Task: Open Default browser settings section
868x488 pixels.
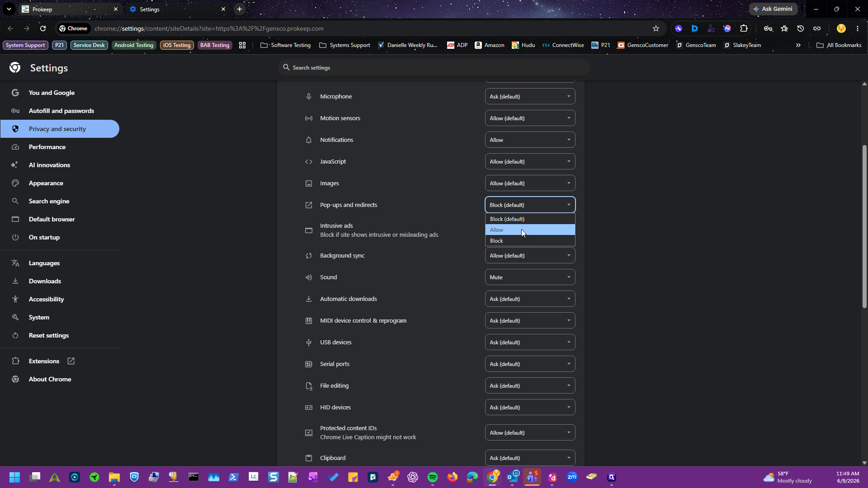Action: 60,219
